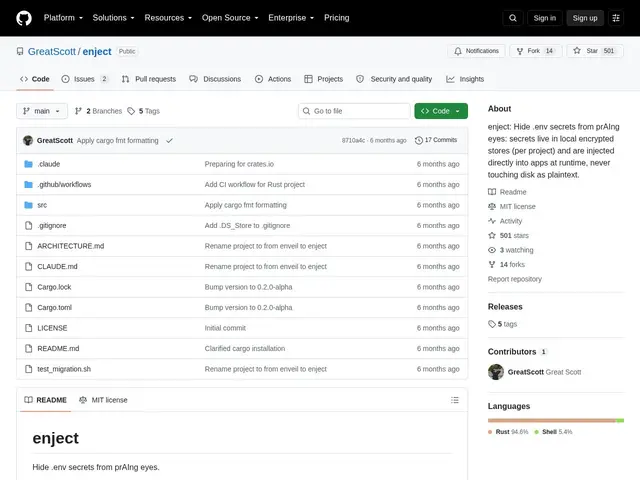Image resolution: width=640 pixels, height=480 pixels.
Task: Click the Sign up button
Action: pos(584,18)
